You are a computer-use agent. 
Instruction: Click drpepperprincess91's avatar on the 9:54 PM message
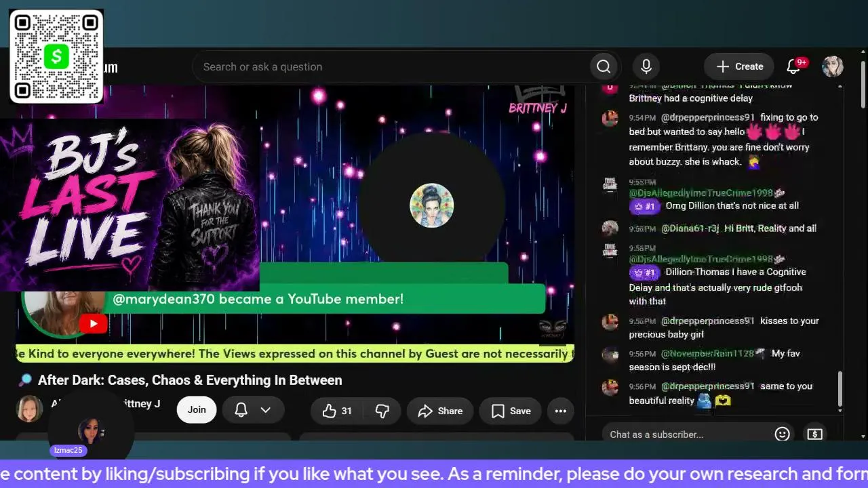[x=610, y=118]
